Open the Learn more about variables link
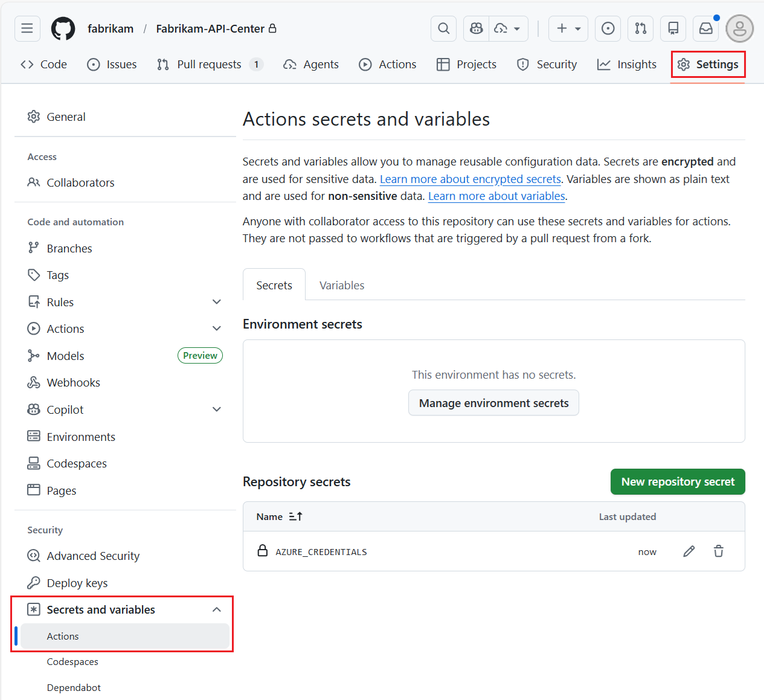Viewport: 764px width, 700px height. (x=496, y=196)
